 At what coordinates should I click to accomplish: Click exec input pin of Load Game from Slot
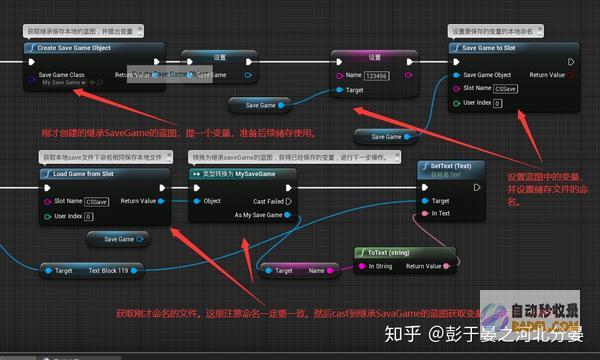[x=47, y=188]
